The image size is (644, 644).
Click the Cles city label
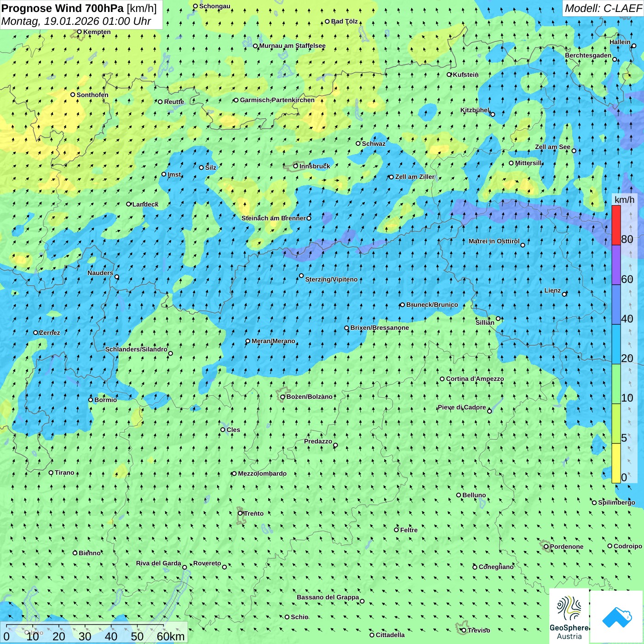[x=233, y=430]
